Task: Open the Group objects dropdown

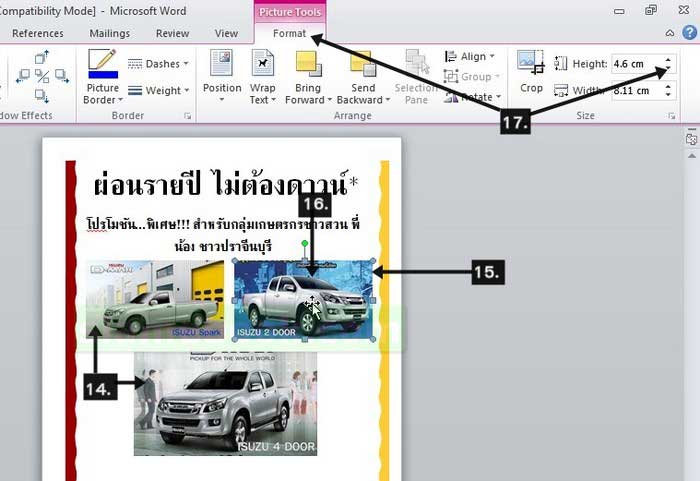Action: (471, 77)
